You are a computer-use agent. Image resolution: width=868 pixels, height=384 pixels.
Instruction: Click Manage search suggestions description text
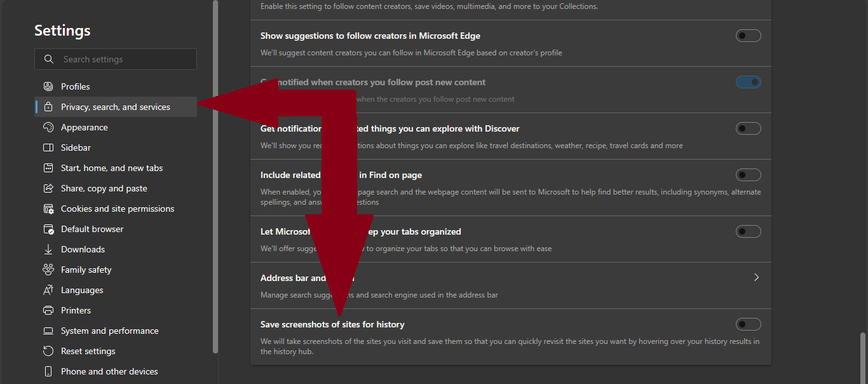pyautogui.click(x=379, y=295)
